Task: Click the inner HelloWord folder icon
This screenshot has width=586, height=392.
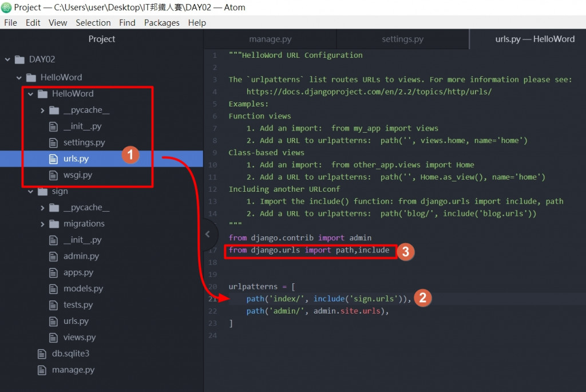Action: tap(42, 94)
